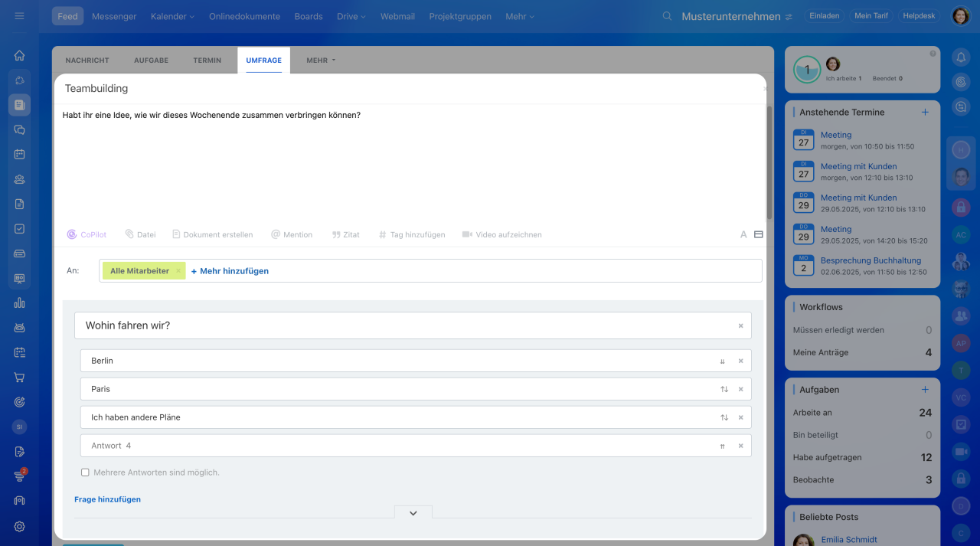Image resolution: width=980 pixels, height=546 pixels.
Task: Delete the Paris answer
Action: tap(740, 389)
